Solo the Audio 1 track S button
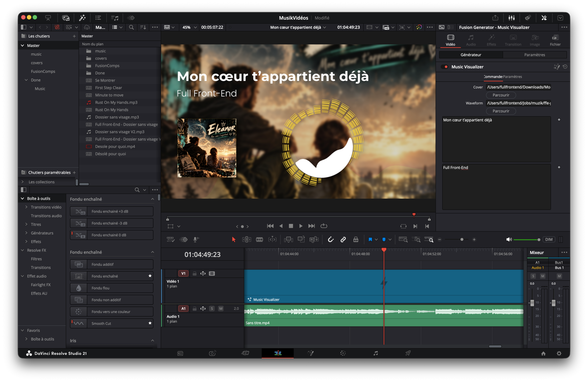Image resolution: width=588 pixels, height=382 pixels. (x=212, y=308)
